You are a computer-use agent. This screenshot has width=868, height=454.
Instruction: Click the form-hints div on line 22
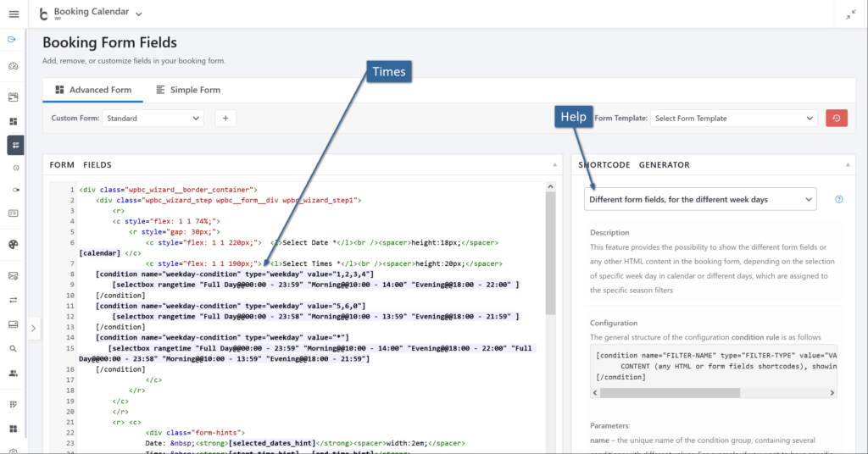(x=196, y=433)
